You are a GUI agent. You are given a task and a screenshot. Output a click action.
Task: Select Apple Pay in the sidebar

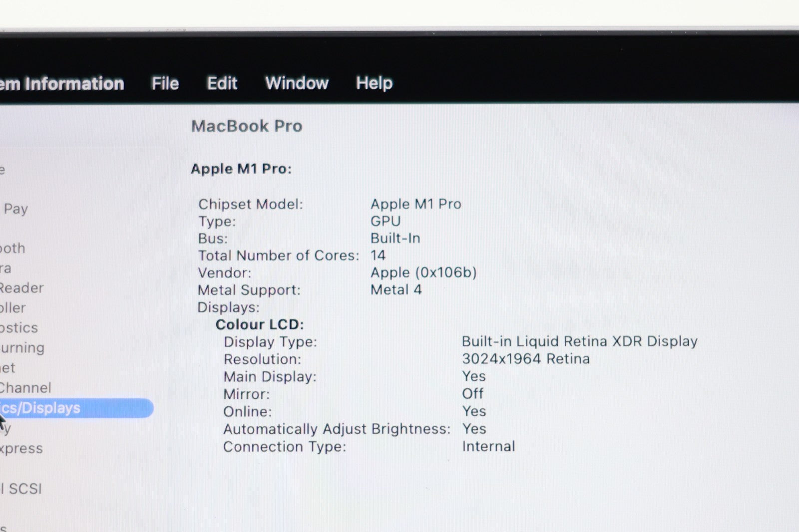point(15,209)
